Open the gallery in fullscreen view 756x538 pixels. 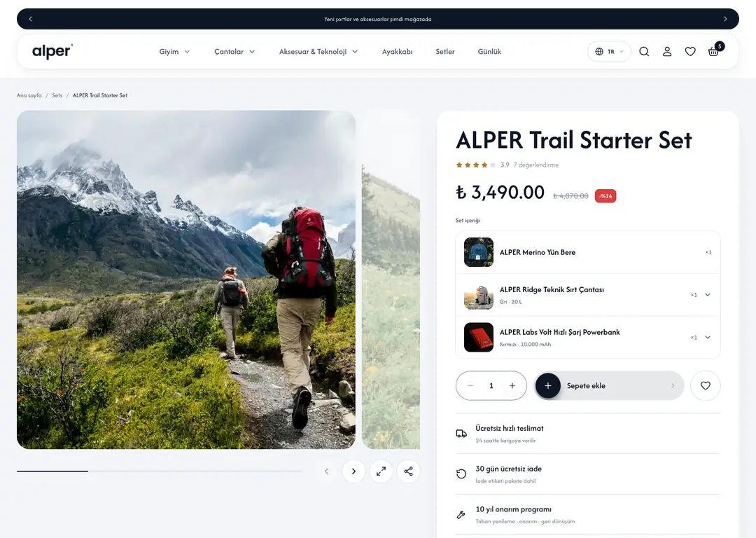pyautogui.click(x=381, y=471)
